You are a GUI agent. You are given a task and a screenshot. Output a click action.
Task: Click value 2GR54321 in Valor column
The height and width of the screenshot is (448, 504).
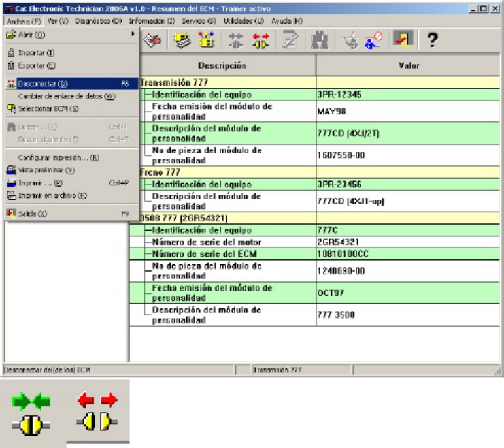click(x=338, y=242)
